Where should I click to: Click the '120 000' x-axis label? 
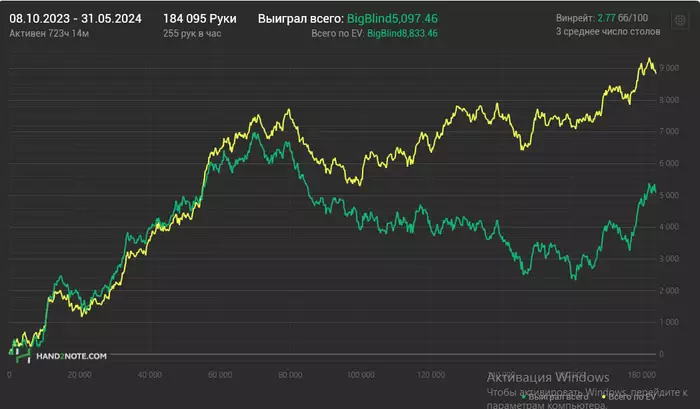point(431,375)
